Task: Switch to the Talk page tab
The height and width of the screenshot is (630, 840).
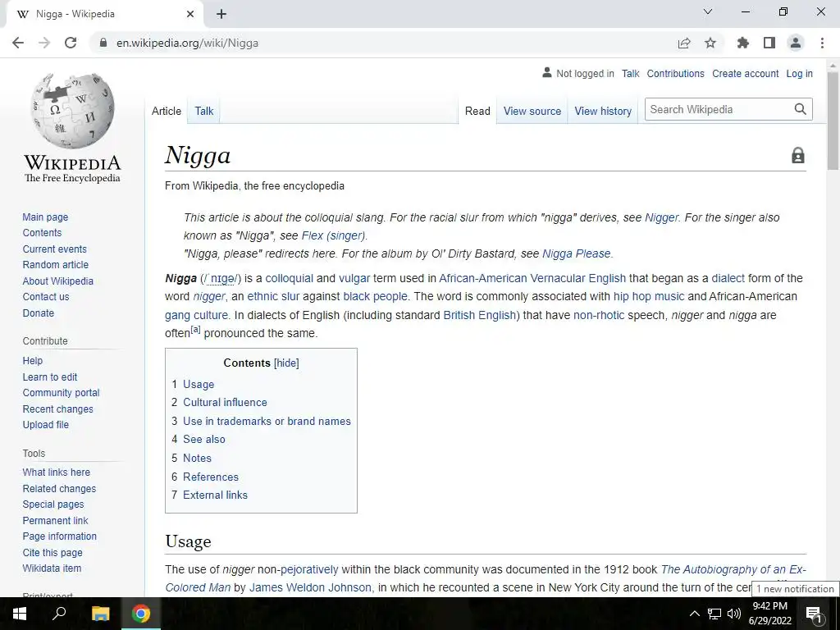Action: (204, 111)
